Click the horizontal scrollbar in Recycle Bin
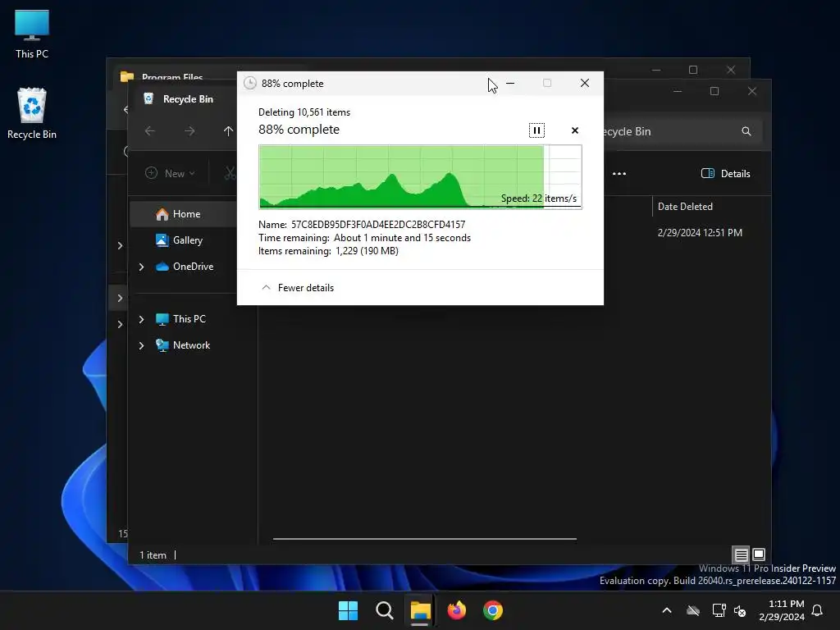The height and width of the screenshot is (630, 840). pyautogui.click(x=424, y=539)
